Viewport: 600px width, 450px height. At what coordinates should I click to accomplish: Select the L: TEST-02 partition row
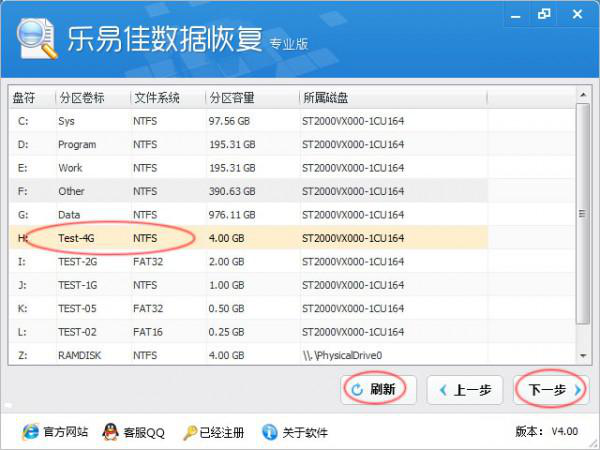(248, 331)
